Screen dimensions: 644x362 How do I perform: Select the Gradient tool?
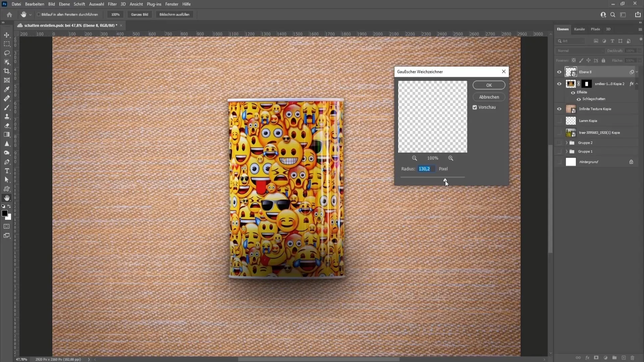(7, 134)
